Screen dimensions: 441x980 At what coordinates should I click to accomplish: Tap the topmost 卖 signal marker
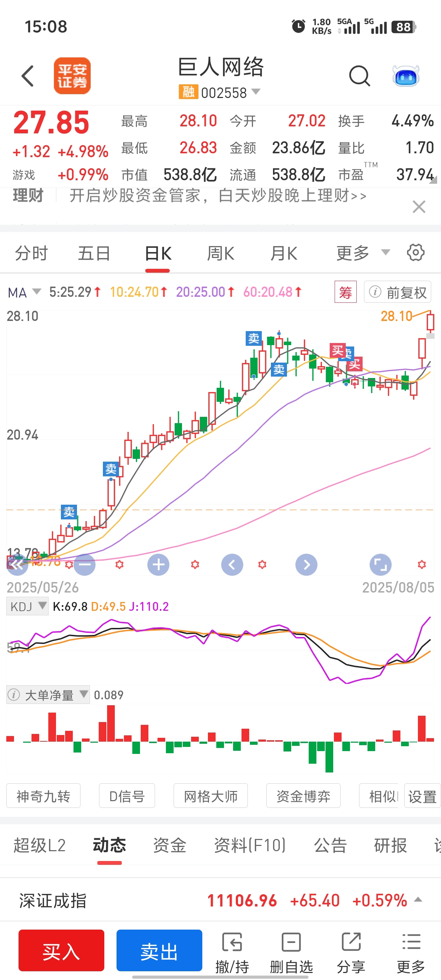pos(254,338)
